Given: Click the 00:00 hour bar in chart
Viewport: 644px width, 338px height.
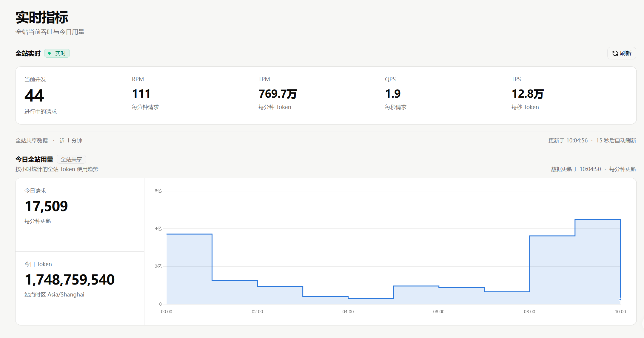Looking at the screenshot, I should pos(189,269).
